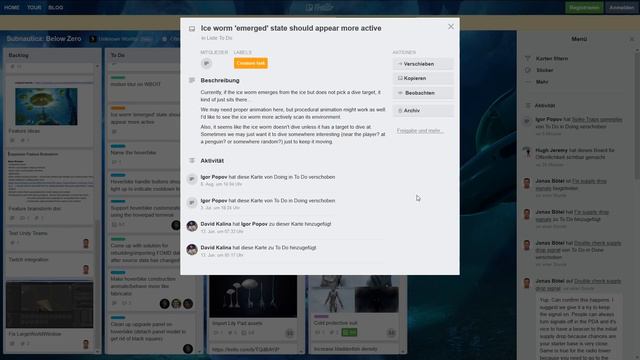Click the Aktivität heading in the side menu

point(544,106)
